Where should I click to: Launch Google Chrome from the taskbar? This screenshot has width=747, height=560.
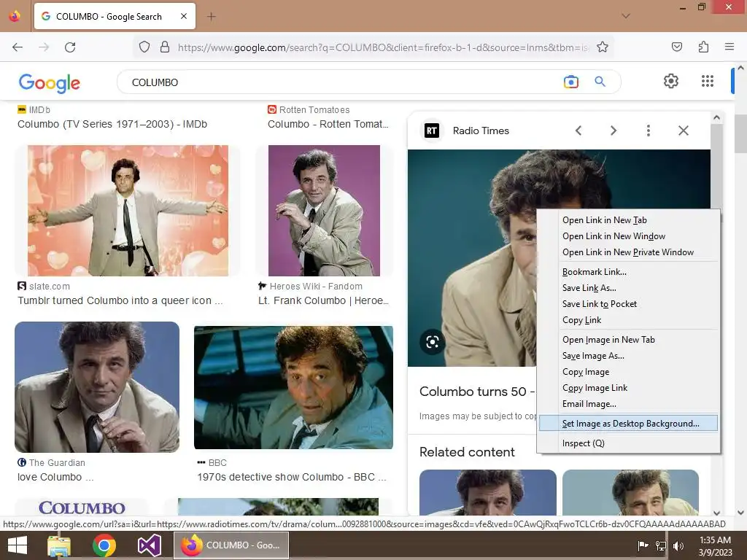[x=104, y=545]
